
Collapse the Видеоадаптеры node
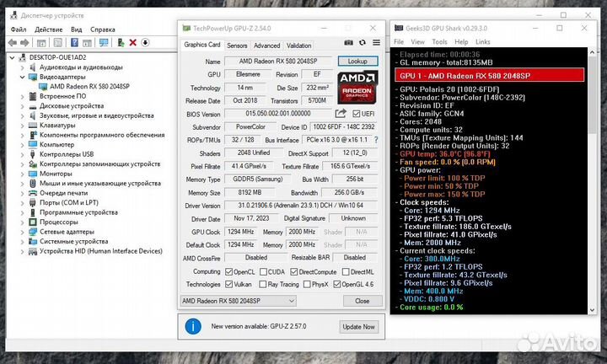tap(22, 77)
